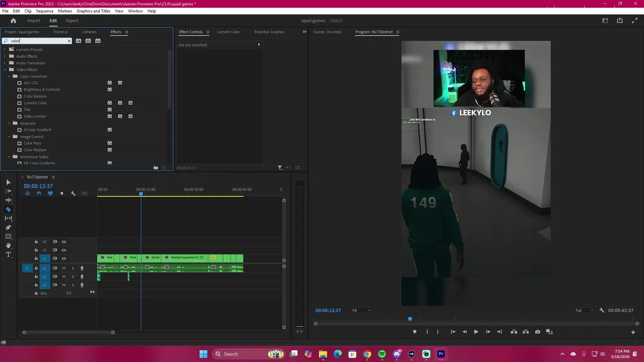Toggle lock on track V1

(36, 258)
